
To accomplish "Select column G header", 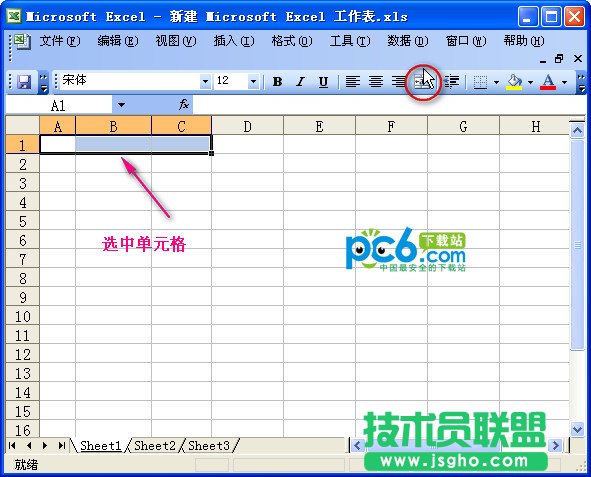I will (x=463, y=126).
